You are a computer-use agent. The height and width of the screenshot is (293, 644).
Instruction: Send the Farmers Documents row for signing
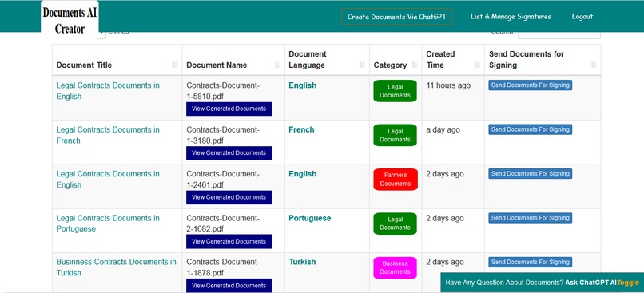531,173
